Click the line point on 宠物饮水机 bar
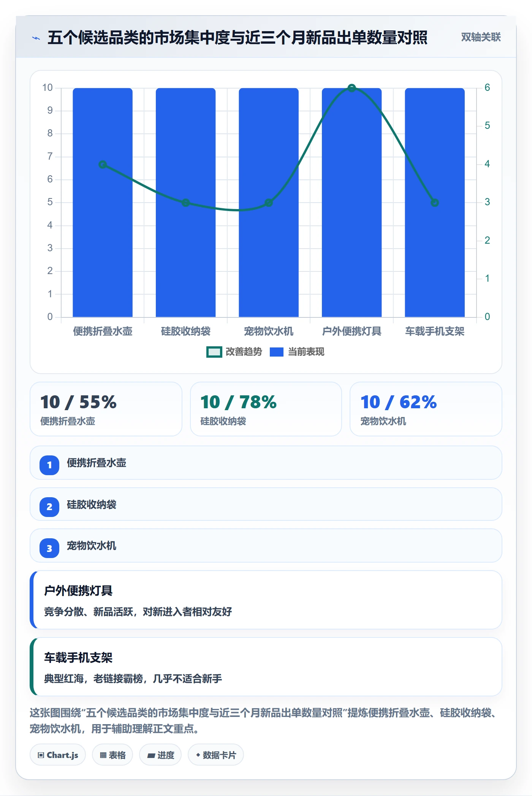Viewport: 532px width, 796px height. point(269,203)
